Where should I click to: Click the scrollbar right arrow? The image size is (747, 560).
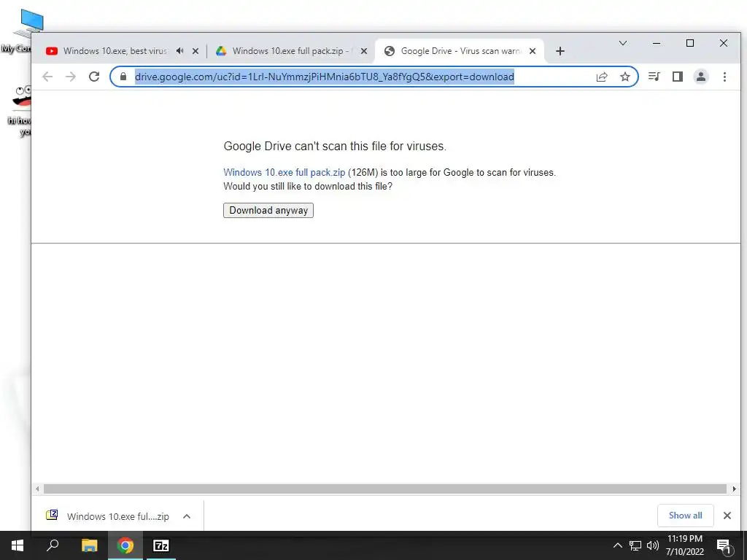[x=734, y=489]
